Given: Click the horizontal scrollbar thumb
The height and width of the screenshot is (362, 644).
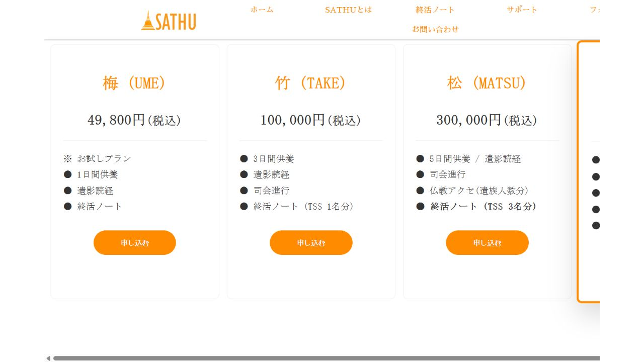Looking at the screenshot, I should tap(327, 358).
